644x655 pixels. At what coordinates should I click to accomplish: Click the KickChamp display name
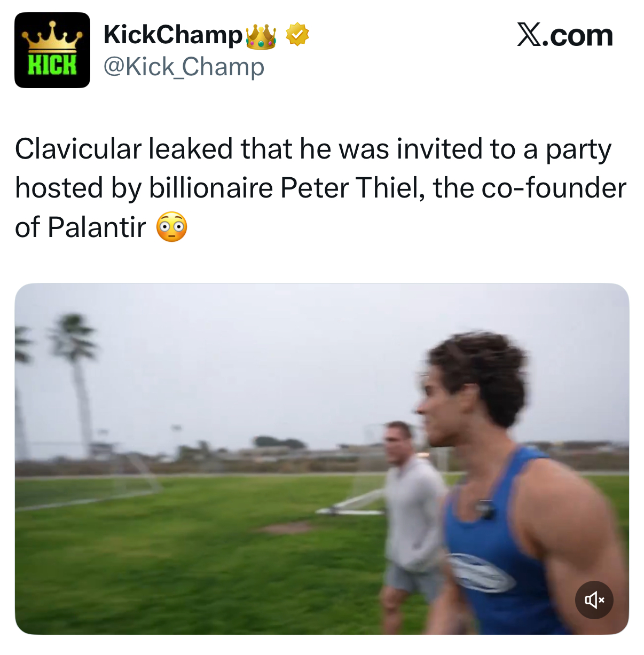click(x=172, y=35)
